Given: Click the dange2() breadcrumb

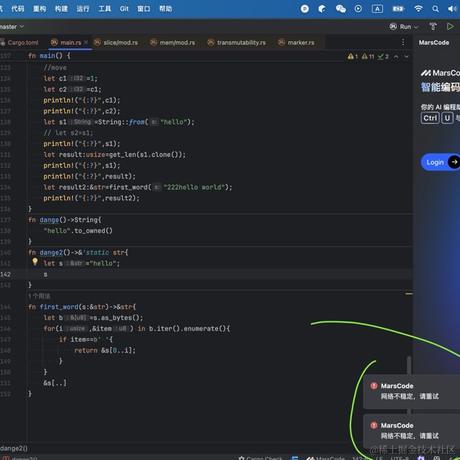Looking at the screenshot, I should click(x=14, y=448).
